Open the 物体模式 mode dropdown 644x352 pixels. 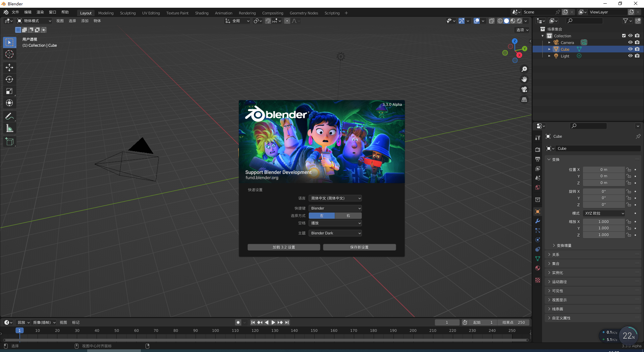point(35,21)
